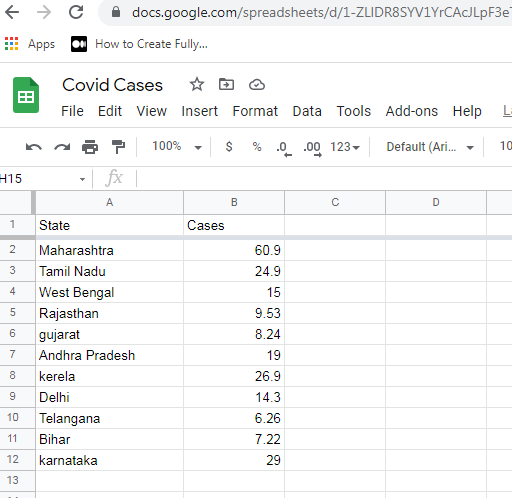512x498 pixels.
Task: Undo the last action
Action: tap(34, 147)
